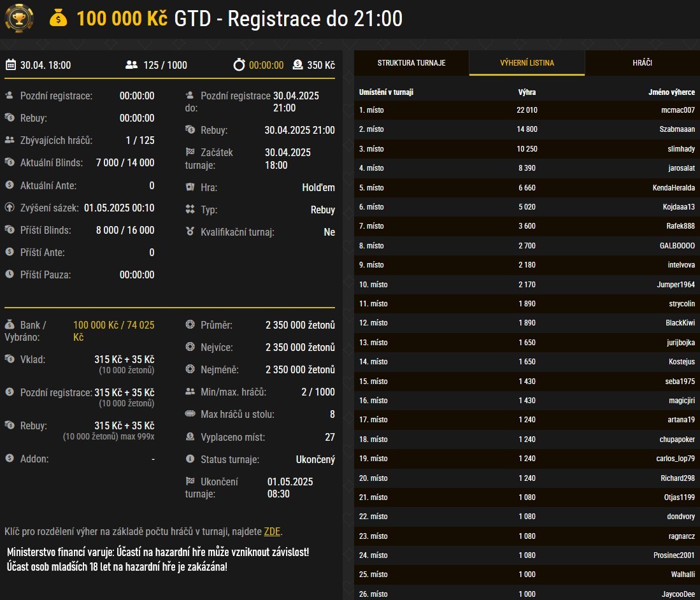Click the gold trophy chip icon
Image resolution: width=700 pixels, height=600 pixels.
click(x=19, y=19)
